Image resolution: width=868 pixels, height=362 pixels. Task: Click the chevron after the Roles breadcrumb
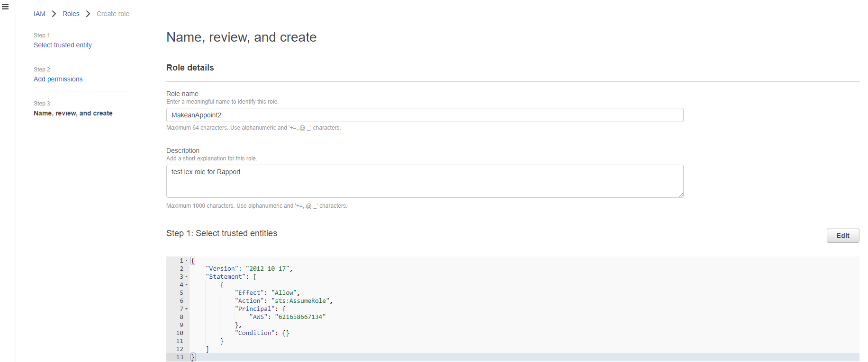88,14
